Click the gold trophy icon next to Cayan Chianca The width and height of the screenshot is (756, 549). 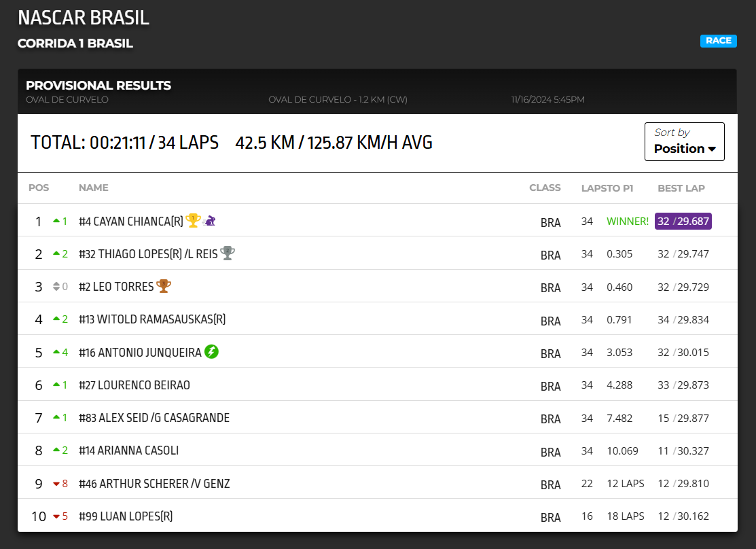point(193,220)
